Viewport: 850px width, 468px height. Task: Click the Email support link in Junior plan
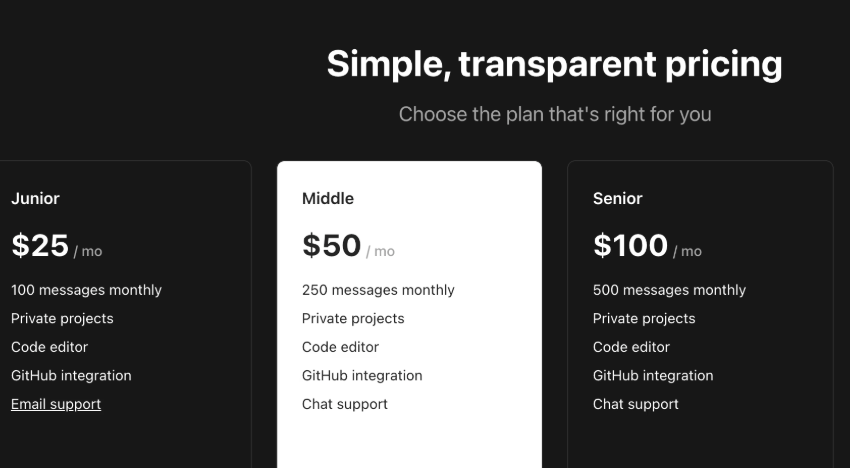point(56,404)
